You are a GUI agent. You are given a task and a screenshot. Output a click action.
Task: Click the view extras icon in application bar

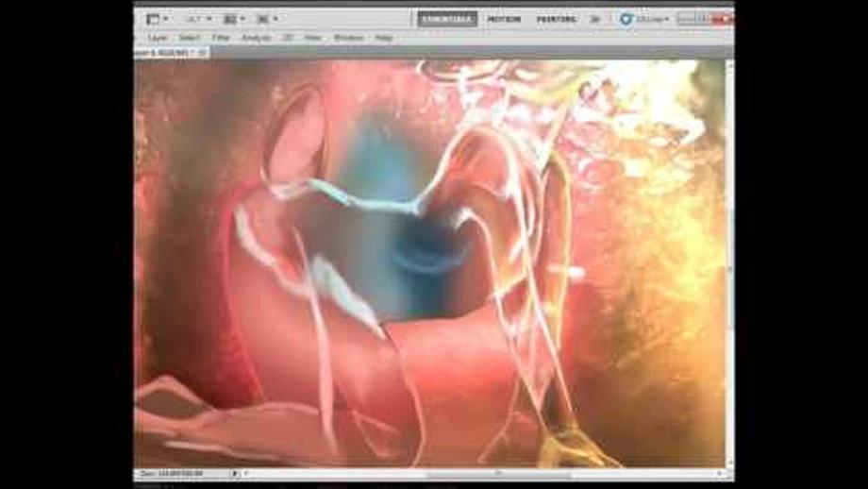tap(153, 19)
